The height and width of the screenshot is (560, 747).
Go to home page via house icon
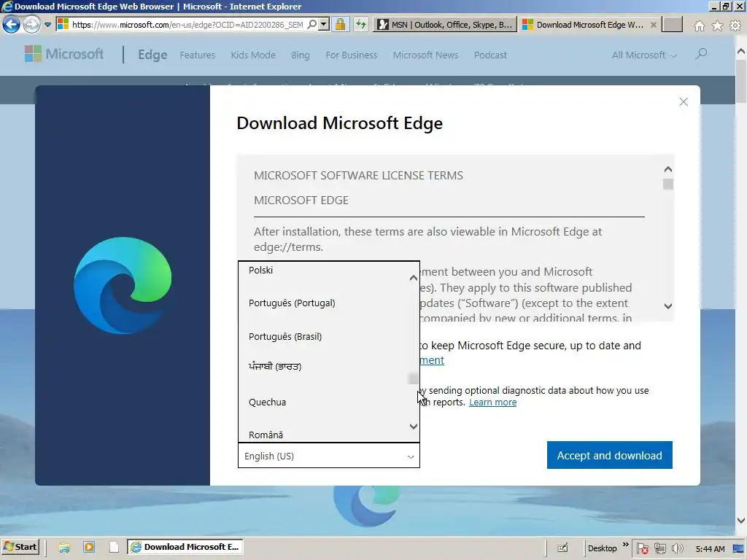click(x=700, y=26)
